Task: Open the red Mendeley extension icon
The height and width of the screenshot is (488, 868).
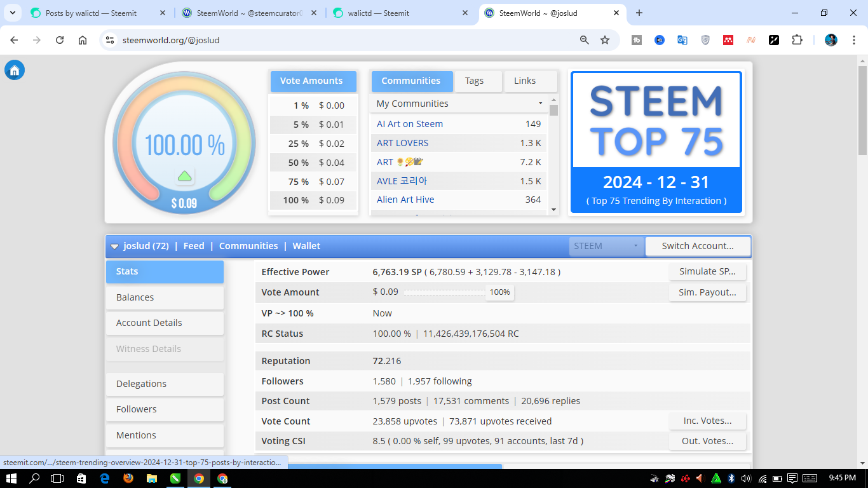Action: (x=728, y=40)
